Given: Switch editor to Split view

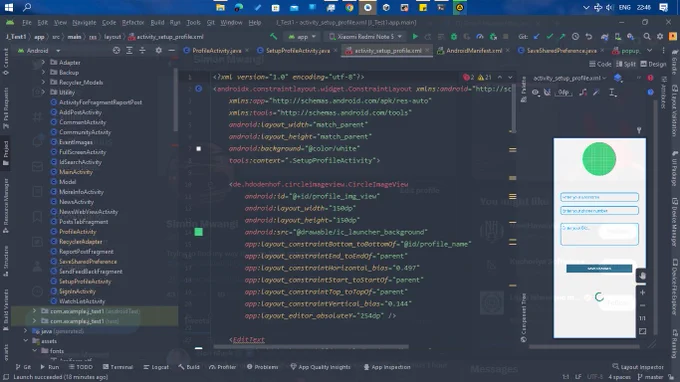Looking at the screenshot, I should pyautogui.click(x=626, y=64).
